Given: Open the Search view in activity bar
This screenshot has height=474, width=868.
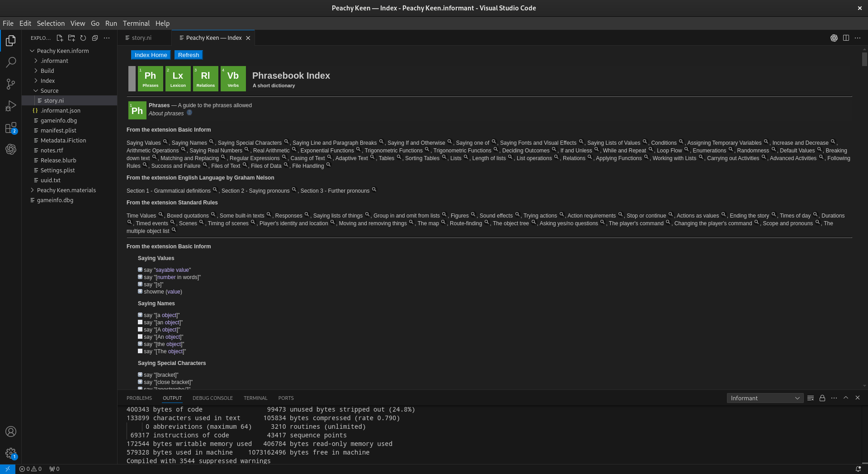Looking at the screenshot, I should click(x=11, y=62).
